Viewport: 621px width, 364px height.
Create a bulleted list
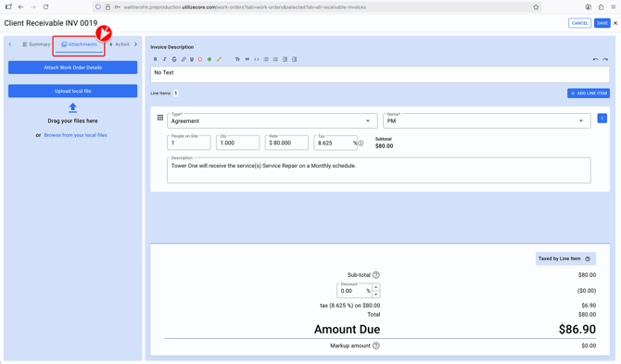tap(266, 59)
